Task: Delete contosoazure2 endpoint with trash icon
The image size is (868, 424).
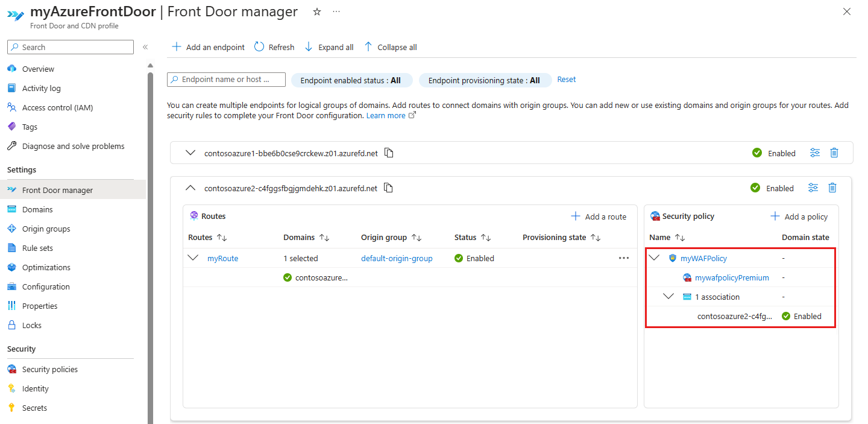Action: pyautogui.click(x=832, y=188)
